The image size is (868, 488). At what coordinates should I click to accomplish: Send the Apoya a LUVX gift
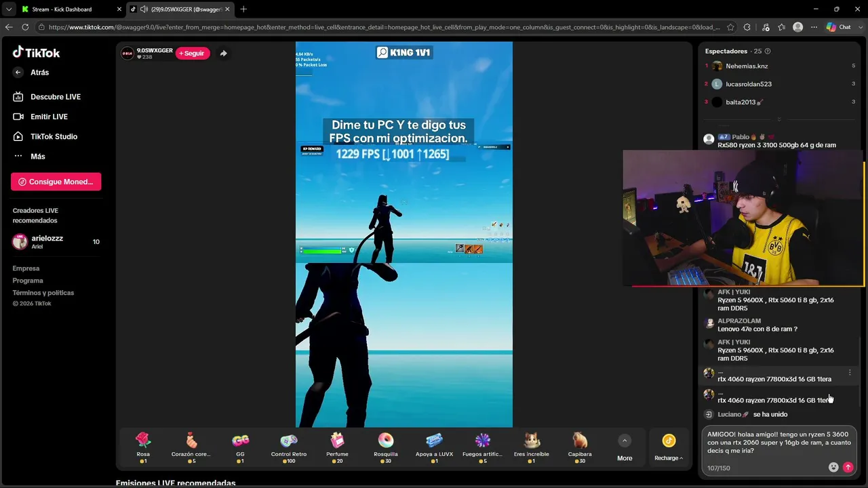(x=434, y=448)
